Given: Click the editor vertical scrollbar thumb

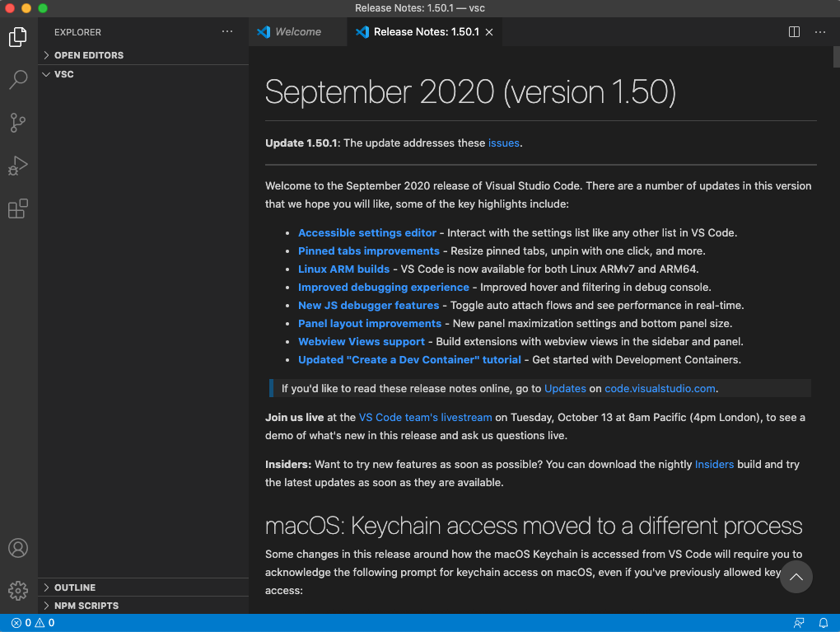Looking at the screenshot, I should pos(836,57).
